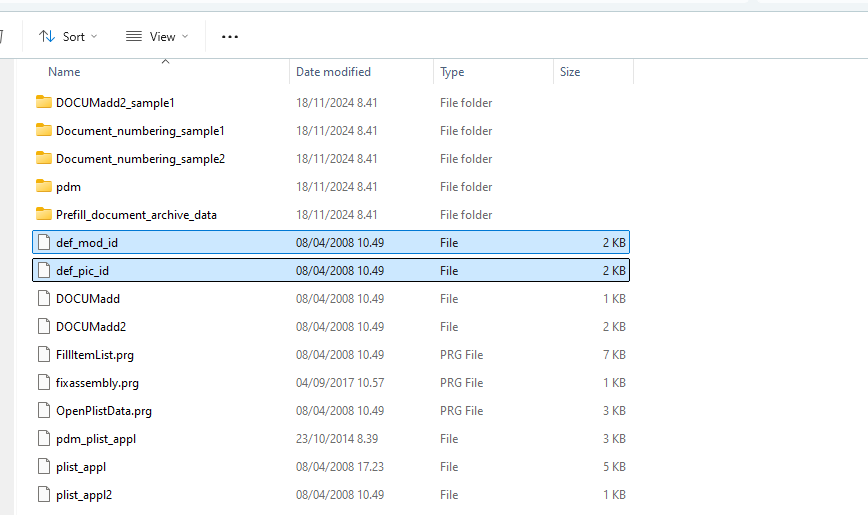
Task: Click the FillItemList.prg file icon
Action: 43,354
